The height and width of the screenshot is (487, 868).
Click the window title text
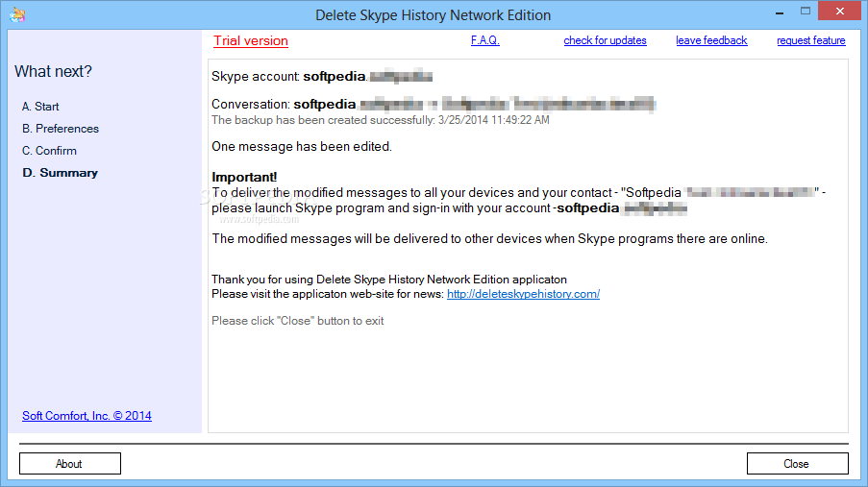[x=433, y=15]
